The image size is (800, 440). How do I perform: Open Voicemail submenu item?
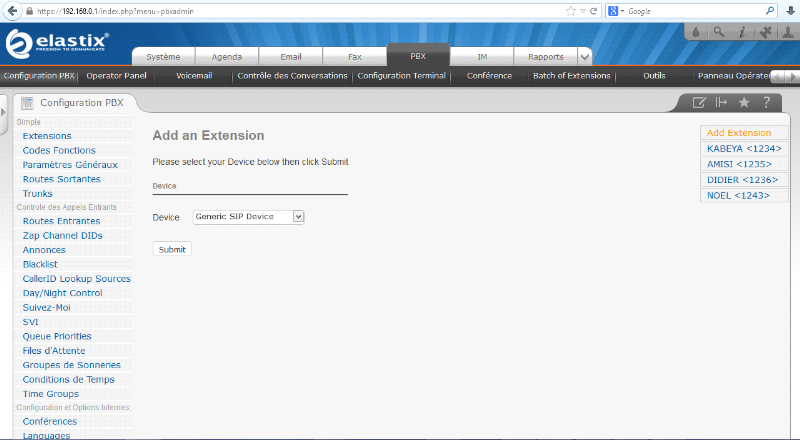[194, 76]
